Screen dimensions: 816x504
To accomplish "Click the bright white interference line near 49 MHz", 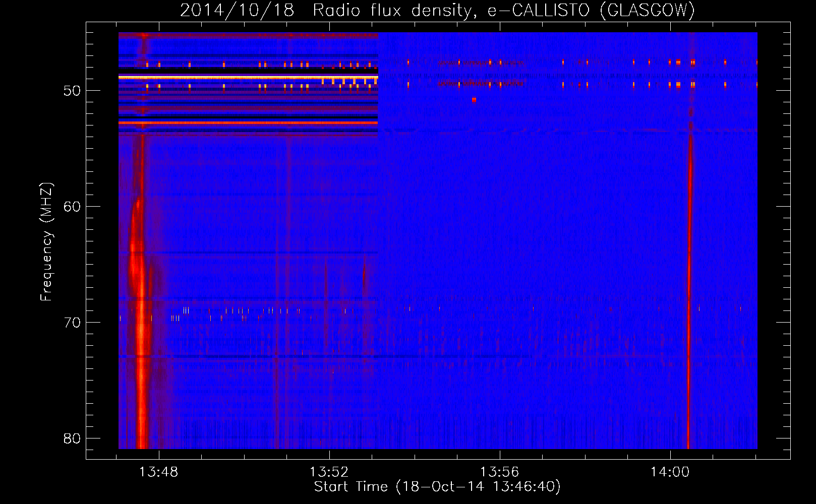I will click(248, 77).
